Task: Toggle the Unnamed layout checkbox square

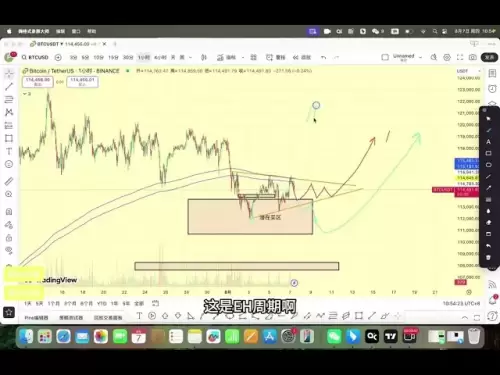Action: 385,57
